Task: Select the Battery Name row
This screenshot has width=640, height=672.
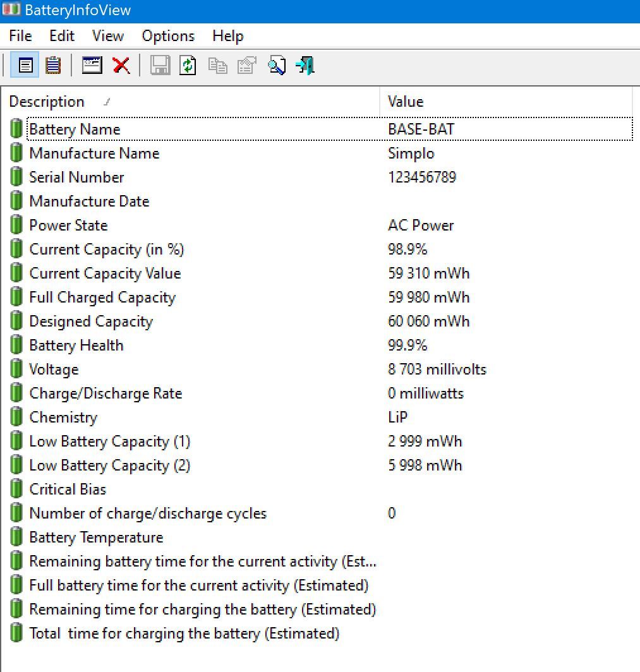Action: [x=330, y=129]
